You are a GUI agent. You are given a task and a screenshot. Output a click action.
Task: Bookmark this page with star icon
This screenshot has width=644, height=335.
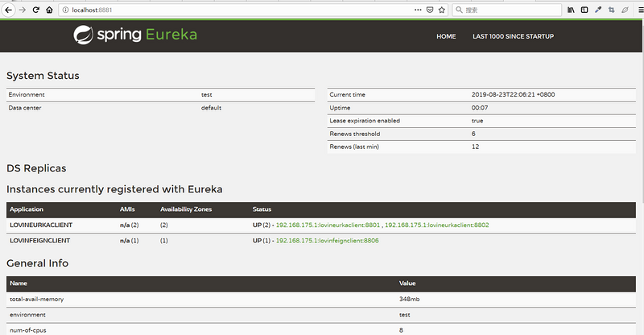coord(441,10)
